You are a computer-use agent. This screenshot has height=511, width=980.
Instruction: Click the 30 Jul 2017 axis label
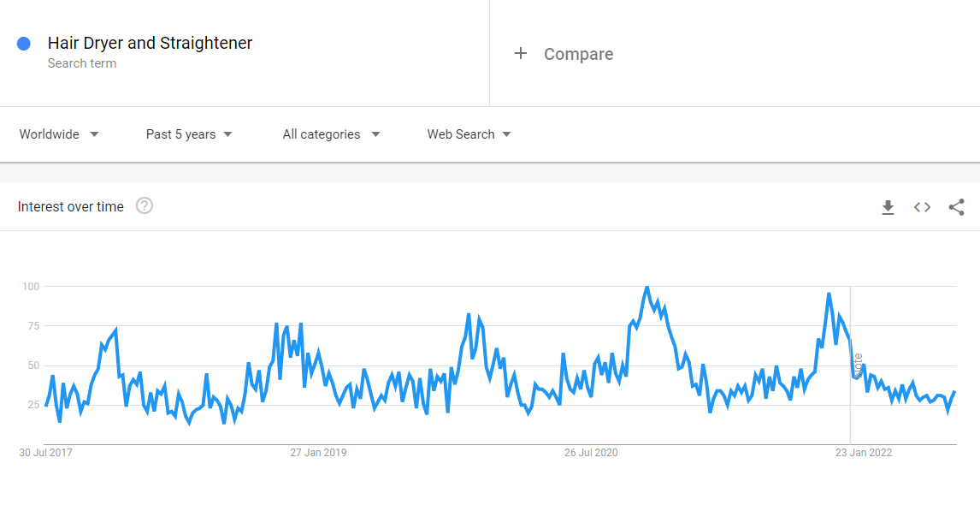point(45,453)
